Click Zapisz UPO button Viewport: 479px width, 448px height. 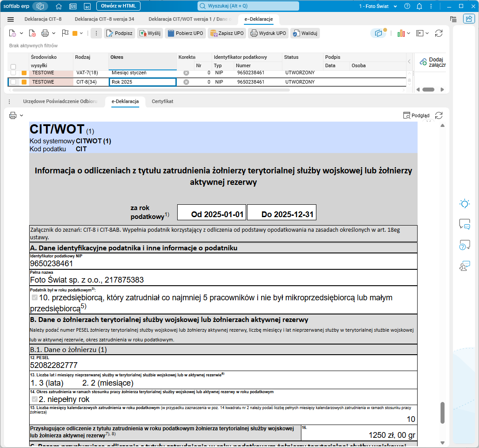227,33
